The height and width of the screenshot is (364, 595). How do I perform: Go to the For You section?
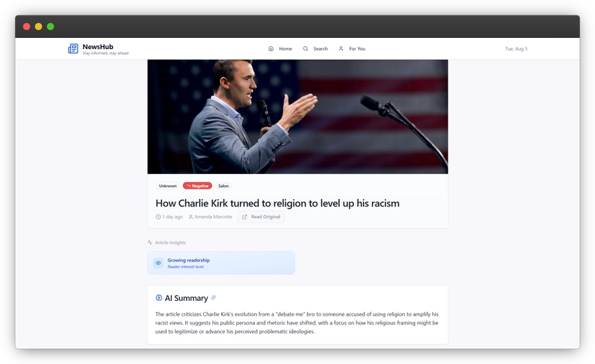tap(352, 48)
